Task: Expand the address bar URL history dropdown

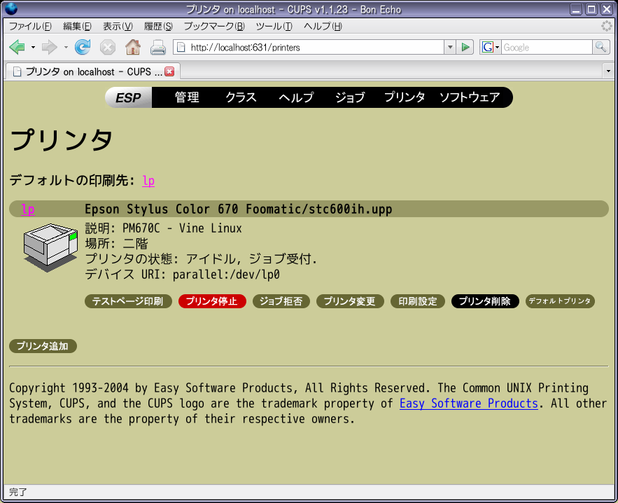Action: coord(450,47)
